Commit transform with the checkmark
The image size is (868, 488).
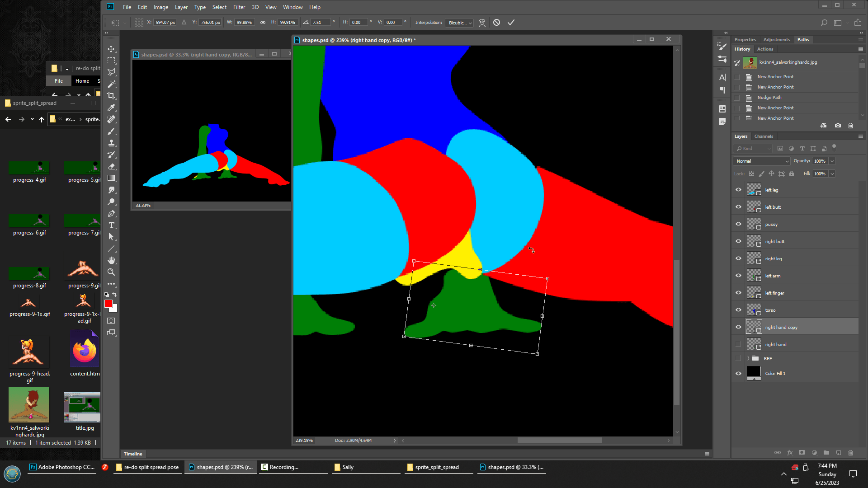click(511, 22)
